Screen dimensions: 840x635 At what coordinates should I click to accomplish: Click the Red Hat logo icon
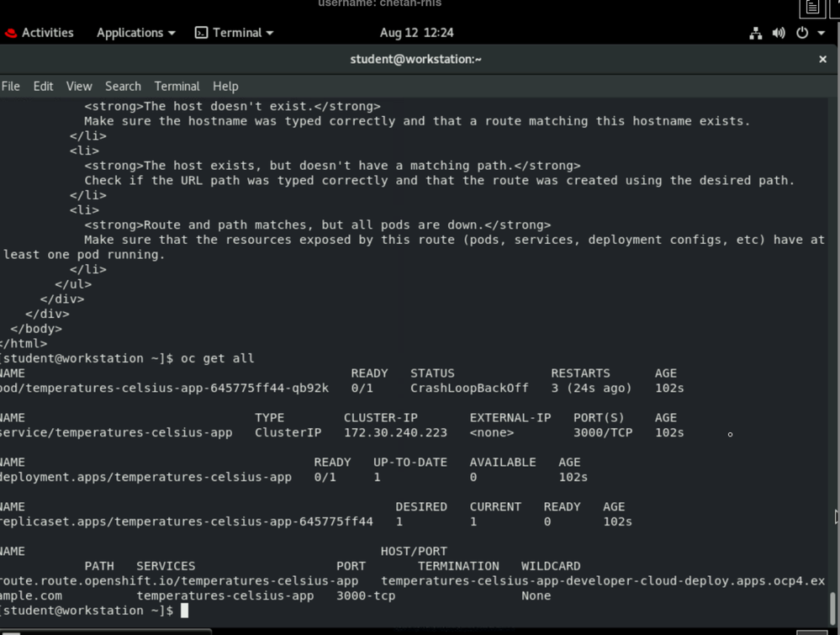[11, 33]
